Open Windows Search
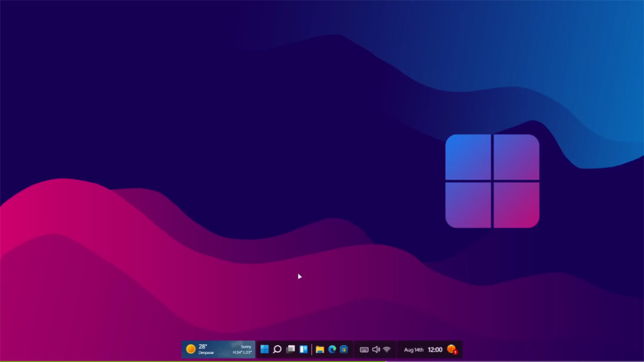The height and width of the screenshot is (362, 644). click(277, 349)
